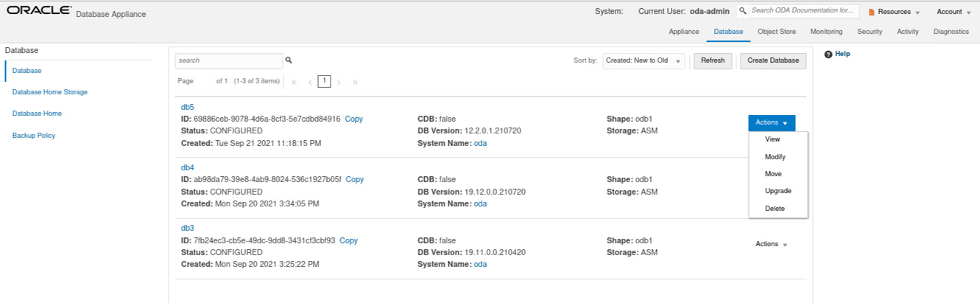Switch to the Object Store tab
Image resolution: width=980 pixels, height=303 pixels.
point(776,32)
